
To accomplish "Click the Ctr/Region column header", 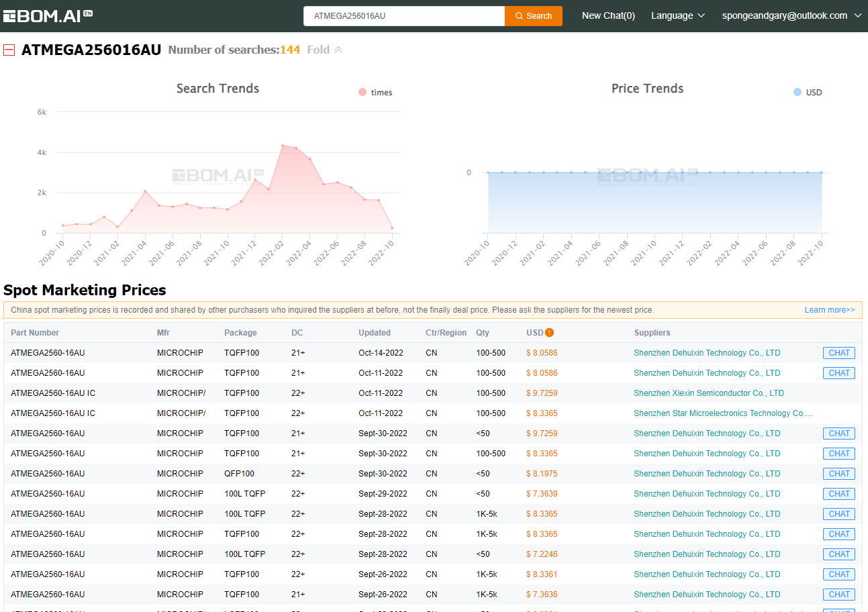I will click(x=446, y=333).
